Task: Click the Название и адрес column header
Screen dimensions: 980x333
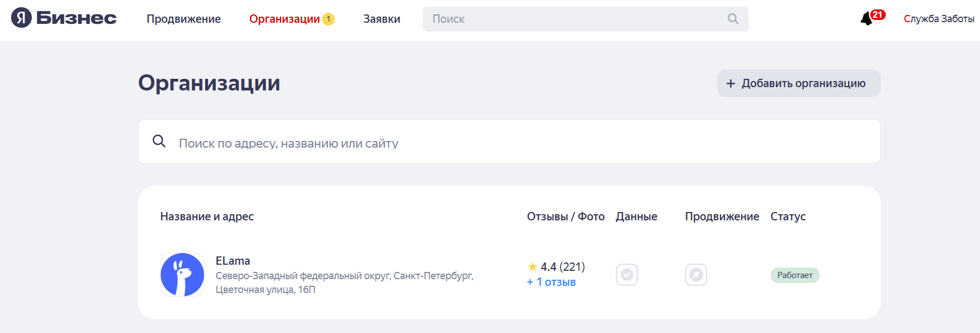Action: click(207, 216)
